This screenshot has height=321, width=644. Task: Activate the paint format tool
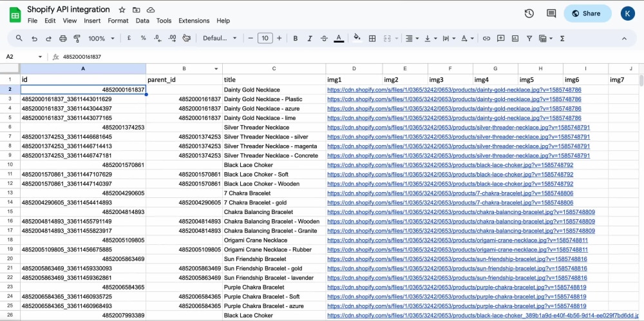click(77, 38)
